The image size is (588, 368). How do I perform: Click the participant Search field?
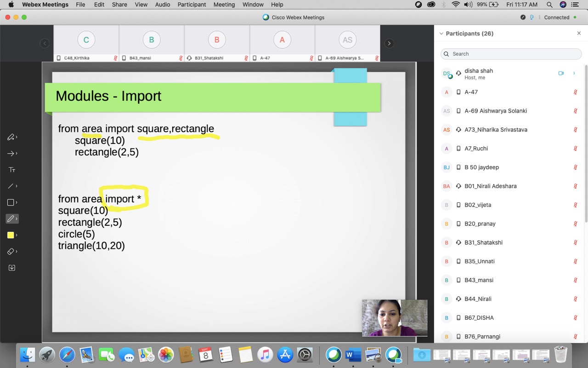coord(511,54)
